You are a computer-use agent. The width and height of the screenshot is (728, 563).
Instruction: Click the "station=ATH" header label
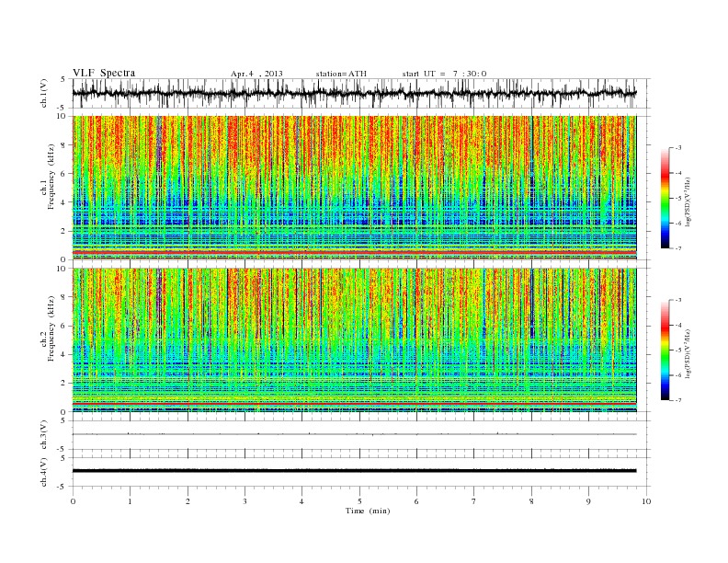(x=341, y=74)
